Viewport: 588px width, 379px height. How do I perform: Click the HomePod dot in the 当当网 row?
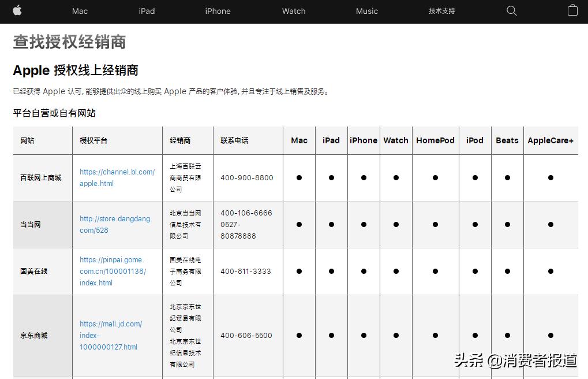(x=435, y=224)
